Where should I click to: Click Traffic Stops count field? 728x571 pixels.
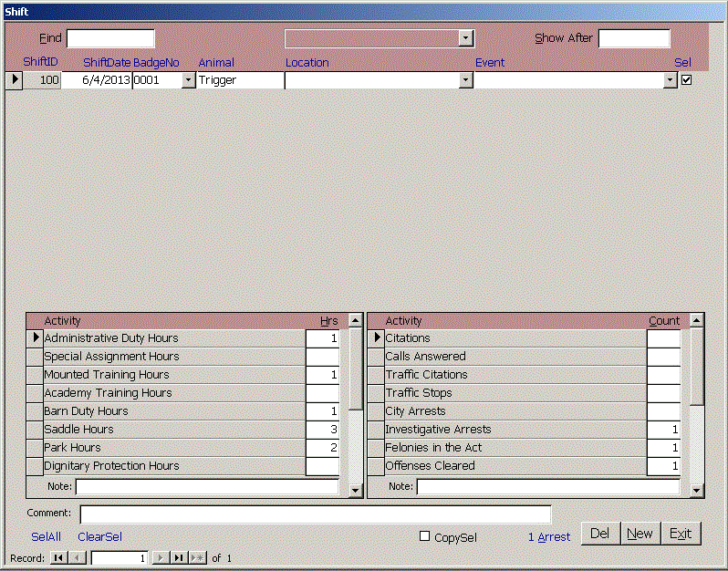pos(664,393)
